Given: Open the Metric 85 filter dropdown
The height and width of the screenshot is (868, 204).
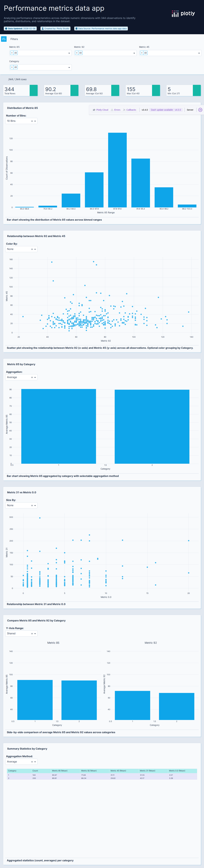Looking at the screenshot, I should coord(69,53).
